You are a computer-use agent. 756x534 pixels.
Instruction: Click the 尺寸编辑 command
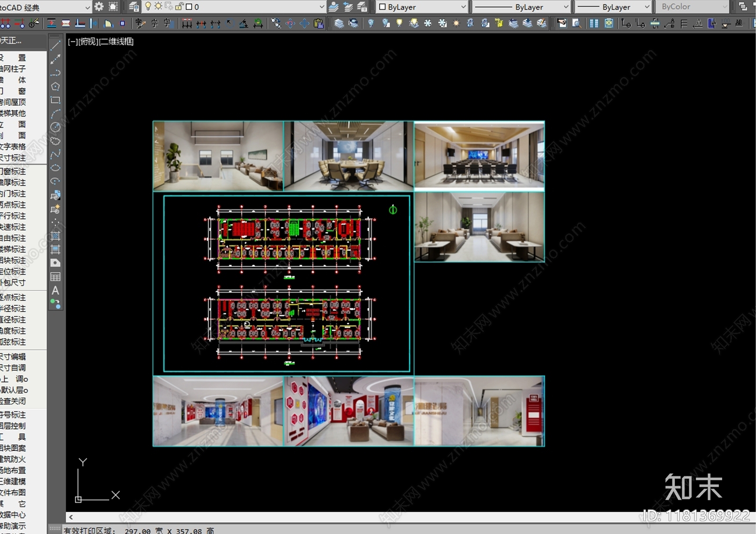click(x=13, y=357)
